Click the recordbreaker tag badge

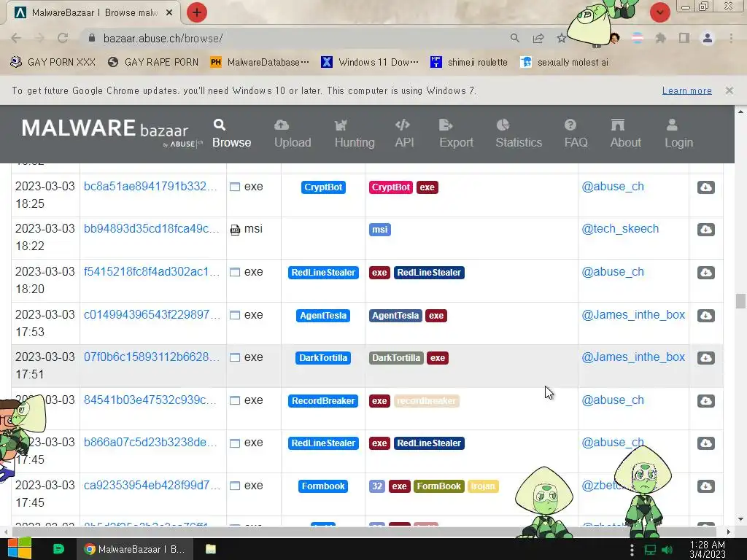(426, 400)
